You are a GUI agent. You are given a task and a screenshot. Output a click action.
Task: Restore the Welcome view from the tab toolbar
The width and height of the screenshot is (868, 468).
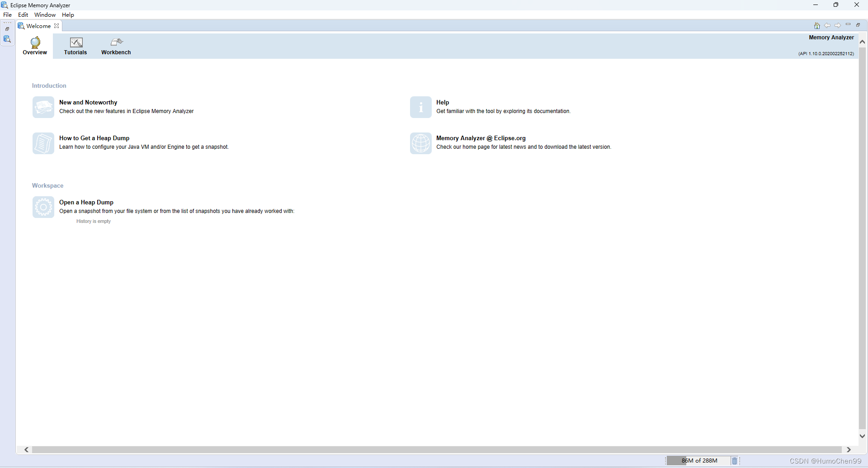(858, 25)
